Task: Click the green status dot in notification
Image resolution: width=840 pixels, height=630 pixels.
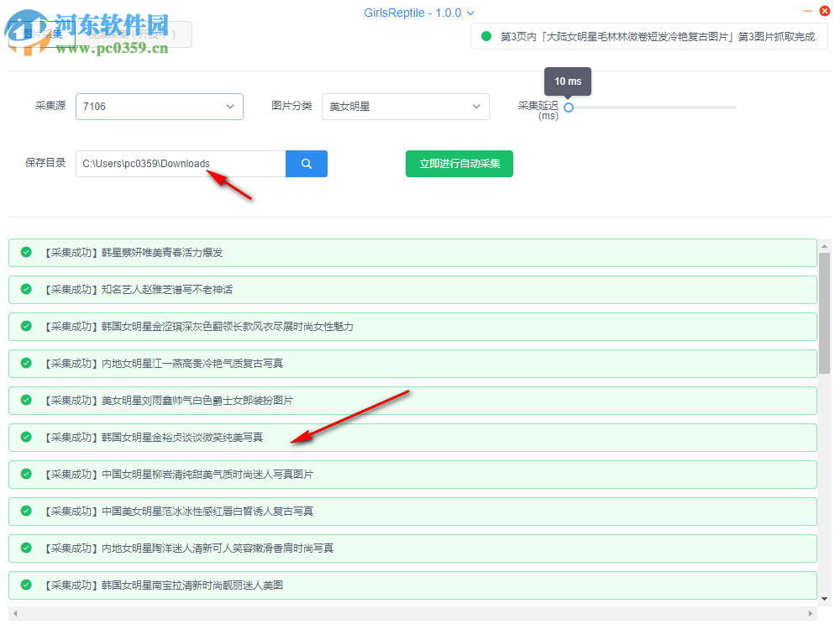Action: [x=486, y=36]
